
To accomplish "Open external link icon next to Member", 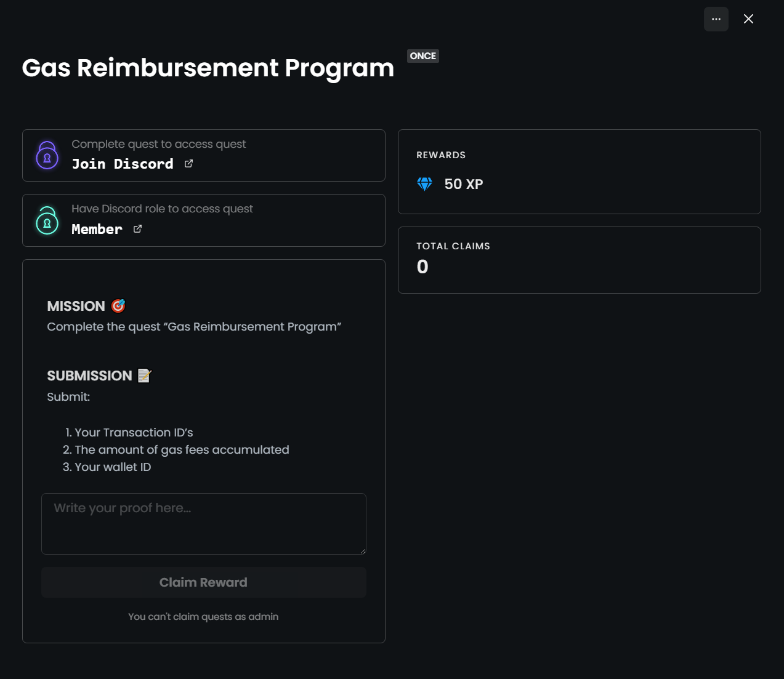I will (138, 229).
